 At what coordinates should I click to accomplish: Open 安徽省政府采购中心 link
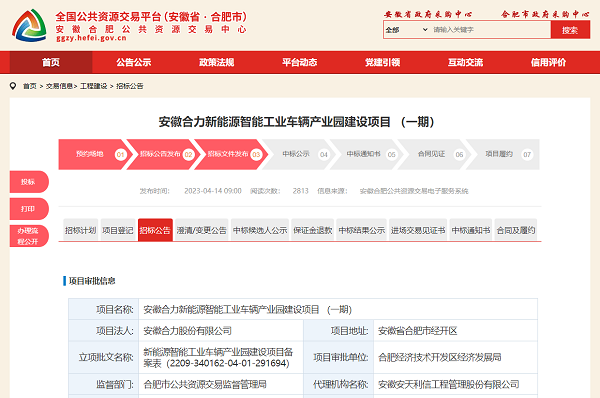coord(428,15)
